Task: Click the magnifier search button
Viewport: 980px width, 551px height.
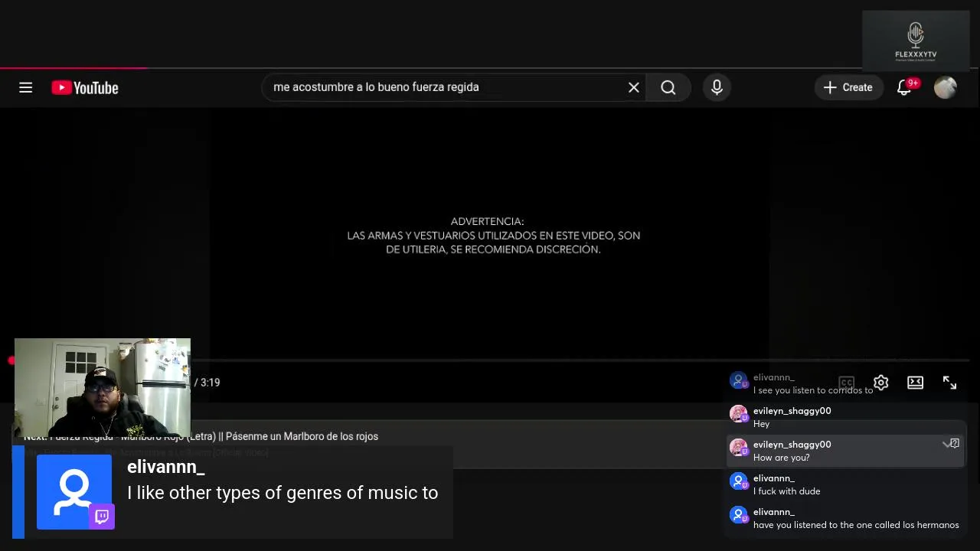Action: point(668,87)
